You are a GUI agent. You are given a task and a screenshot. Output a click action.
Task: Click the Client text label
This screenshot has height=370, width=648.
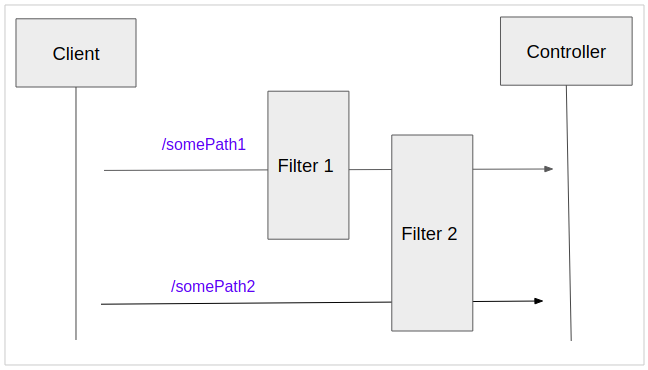pos(76,54)
